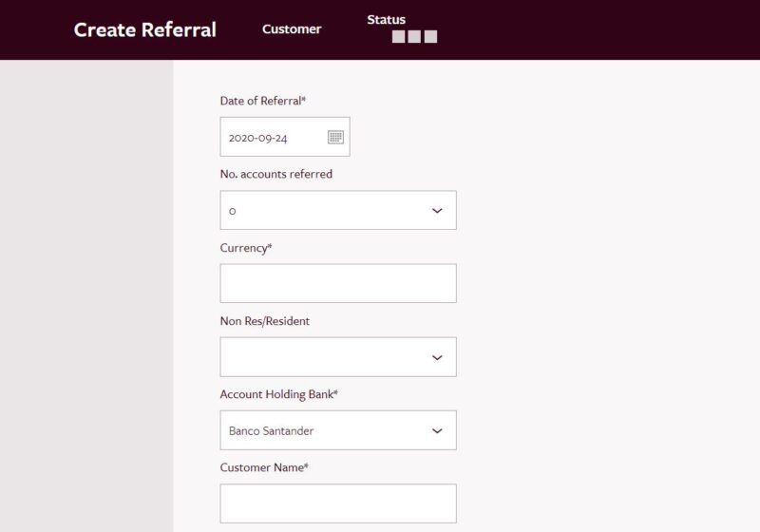Click the middle Status indicator square
Screen dimensions: 760x532
click(414, 37)
